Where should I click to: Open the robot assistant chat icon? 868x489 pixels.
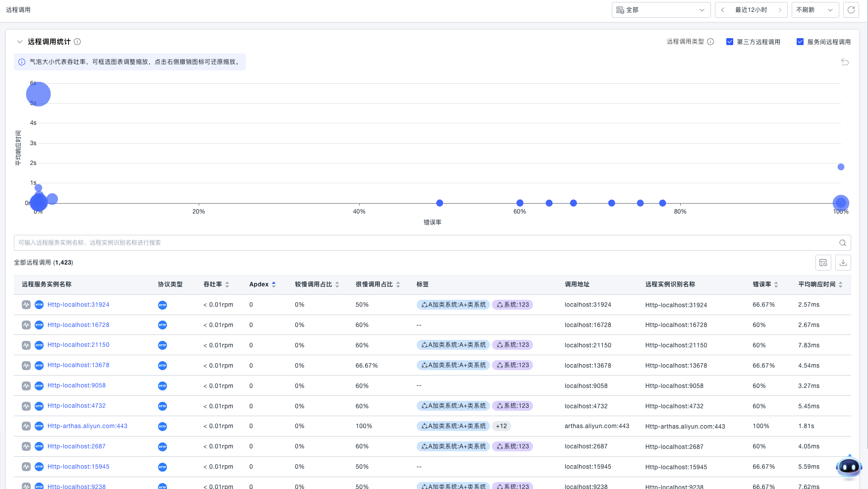(849, 466)
